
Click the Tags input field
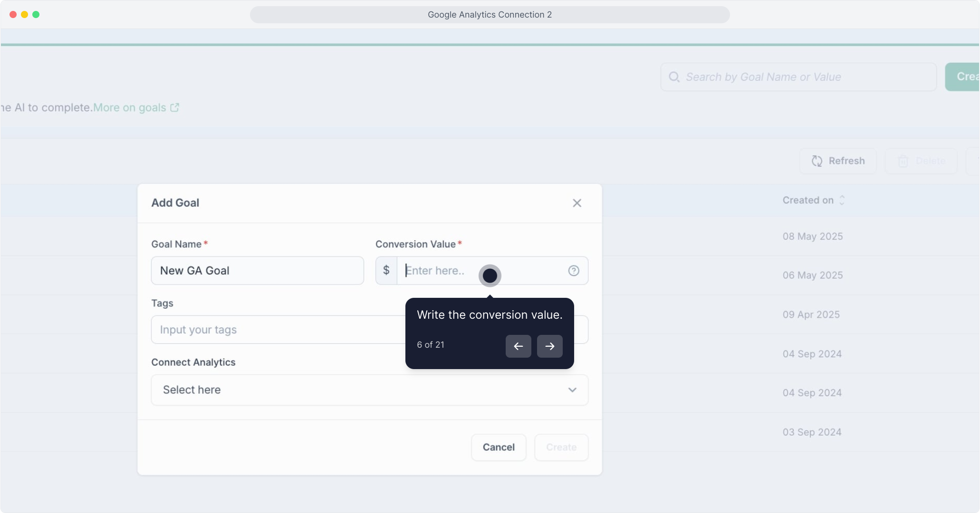point(276,330)
